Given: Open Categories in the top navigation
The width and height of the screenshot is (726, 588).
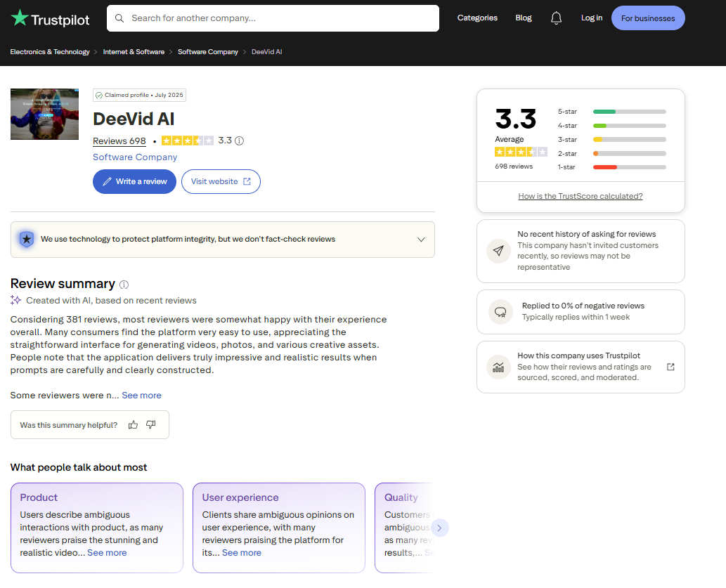Looking at the screenshot, I should [477, 18].
